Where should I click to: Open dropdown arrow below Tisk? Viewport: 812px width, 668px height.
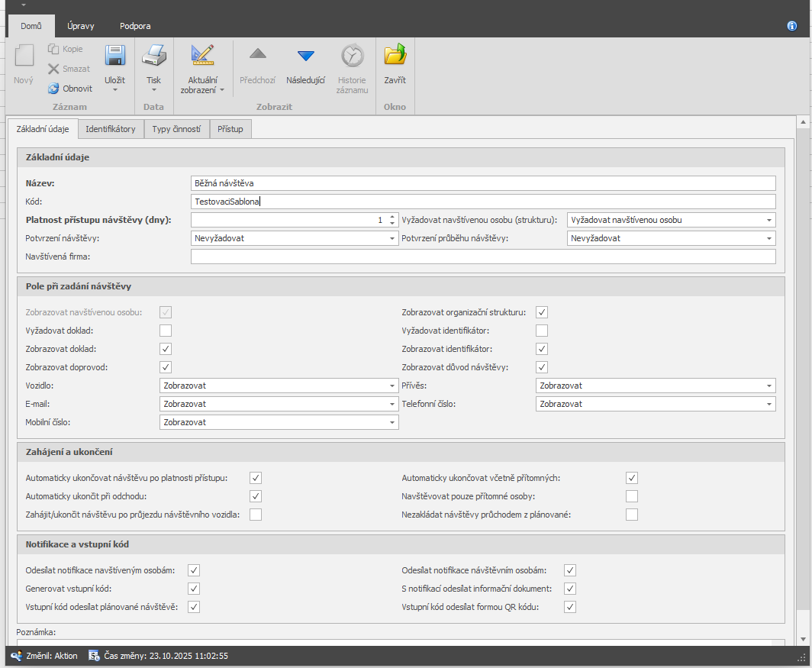point(154,90)
